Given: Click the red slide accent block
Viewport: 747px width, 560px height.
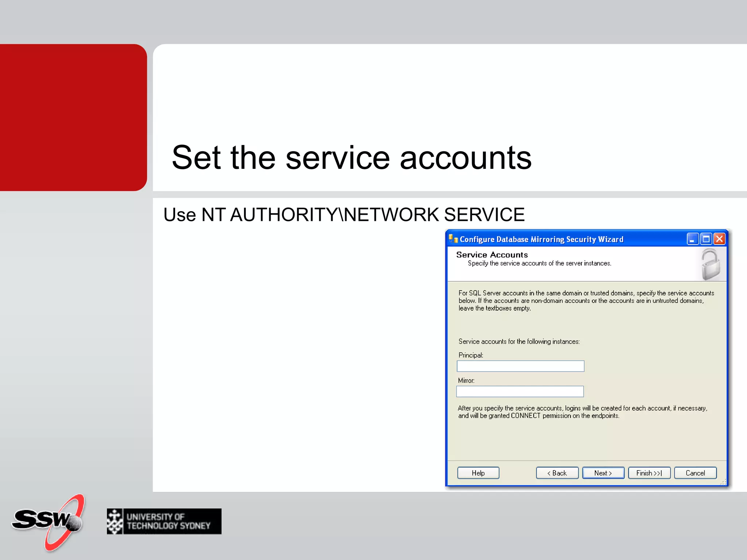Looking at the screenshot, I should [x=73, y=117].
